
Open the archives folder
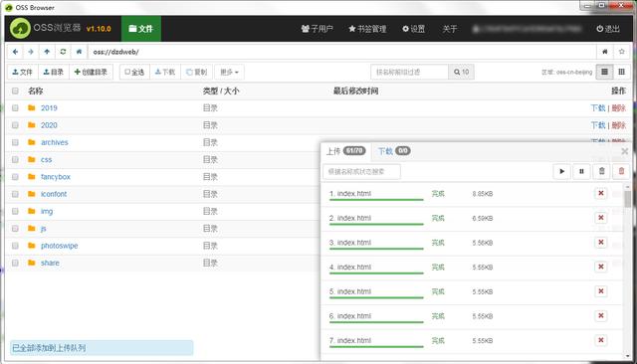(x=55, y=142)
